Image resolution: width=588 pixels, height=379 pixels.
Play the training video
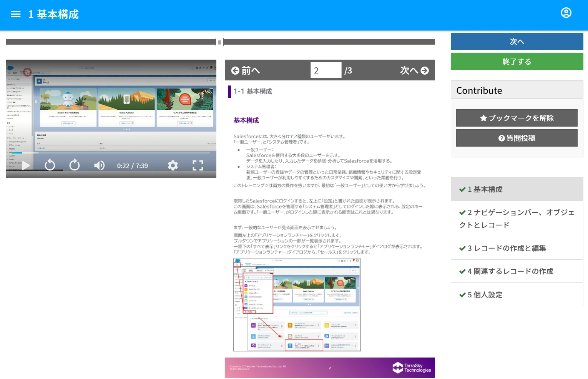coord(26,165)
